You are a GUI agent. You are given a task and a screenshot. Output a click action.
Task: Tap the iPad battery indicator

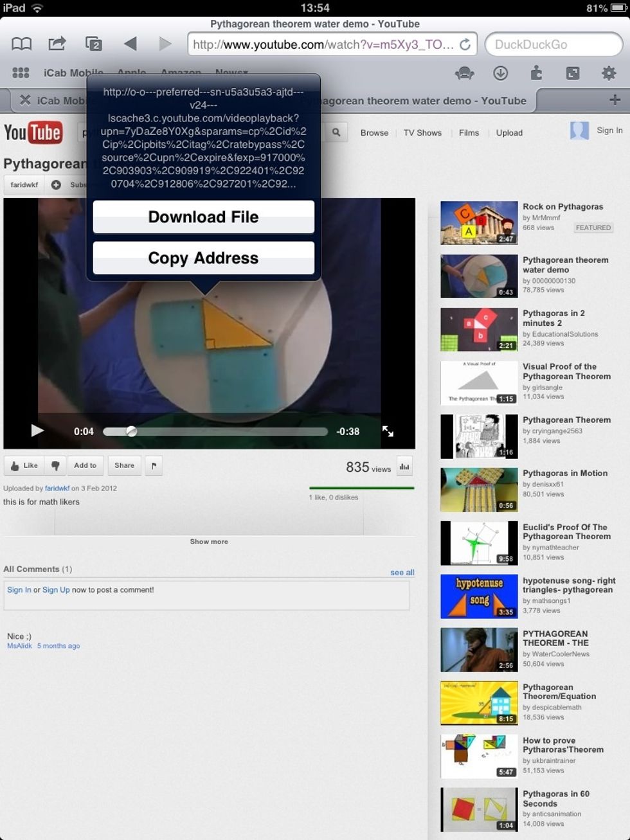click(617, 8)
